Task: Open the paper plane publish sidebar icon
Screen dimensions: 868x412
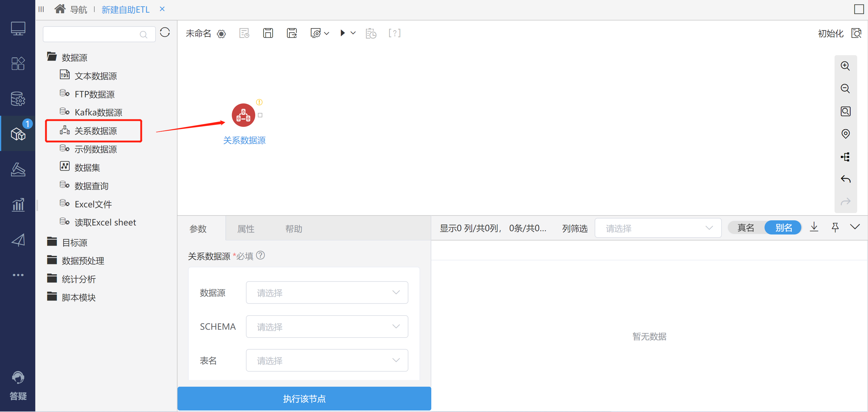Action: [x=18, y=240]
